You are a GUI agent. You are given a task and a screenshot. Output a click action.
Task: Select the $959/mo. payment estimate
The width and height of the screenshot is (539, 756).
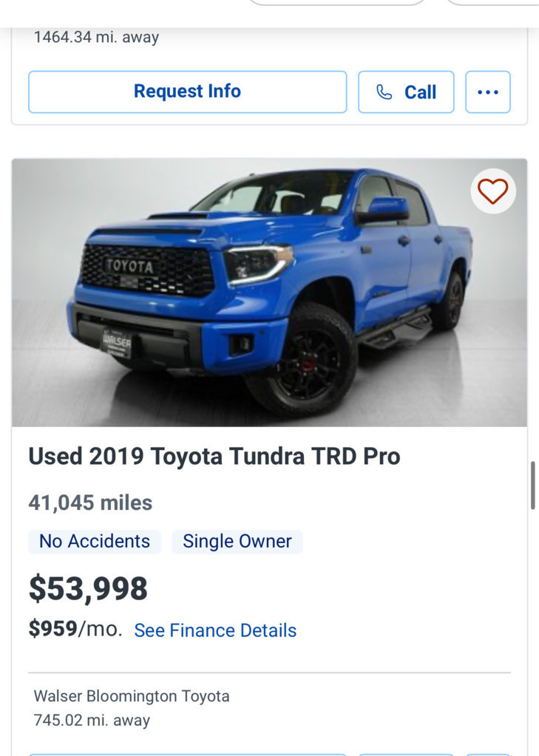click(x=75, y=629)
